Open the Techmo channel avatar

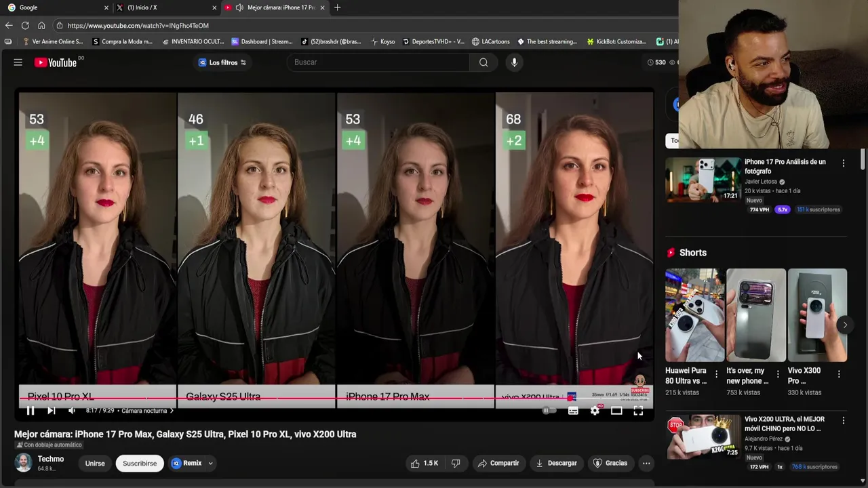pos(24,463)
